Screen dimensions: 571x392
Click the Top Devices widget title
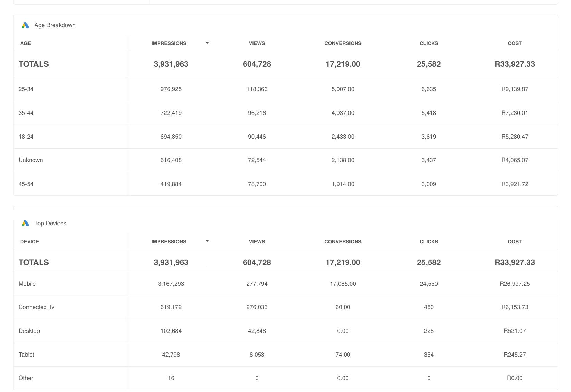(x=50, y=223)
